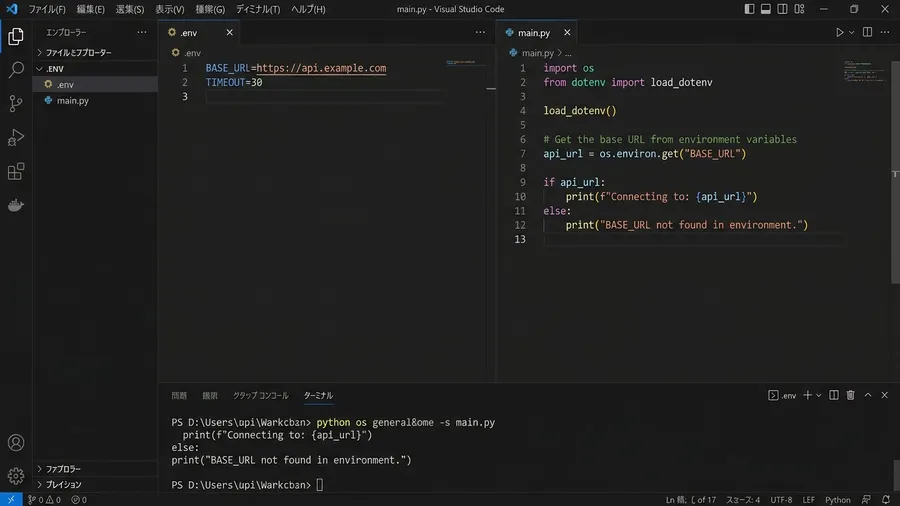Change the UTF-8 file encoding

click(x=781, y=500)
